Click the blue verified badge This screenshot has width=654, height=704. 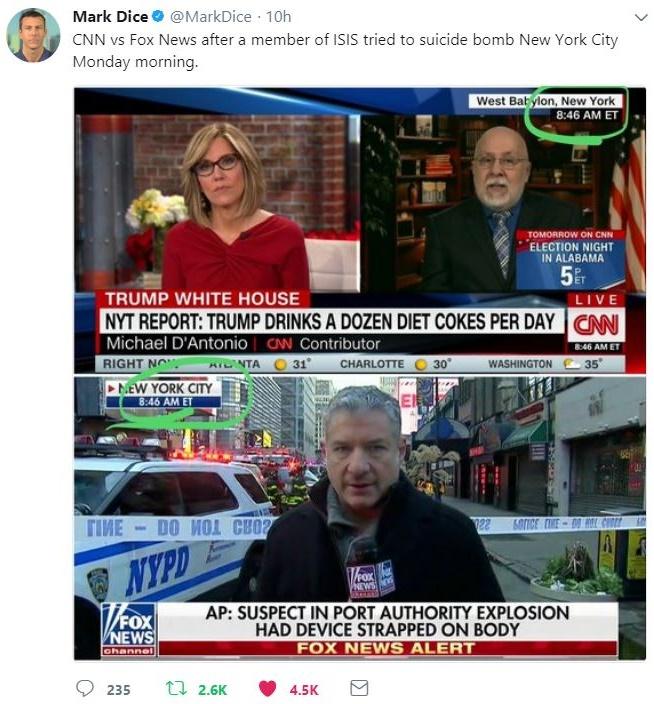pyautogui.click(x=158, y=17)
